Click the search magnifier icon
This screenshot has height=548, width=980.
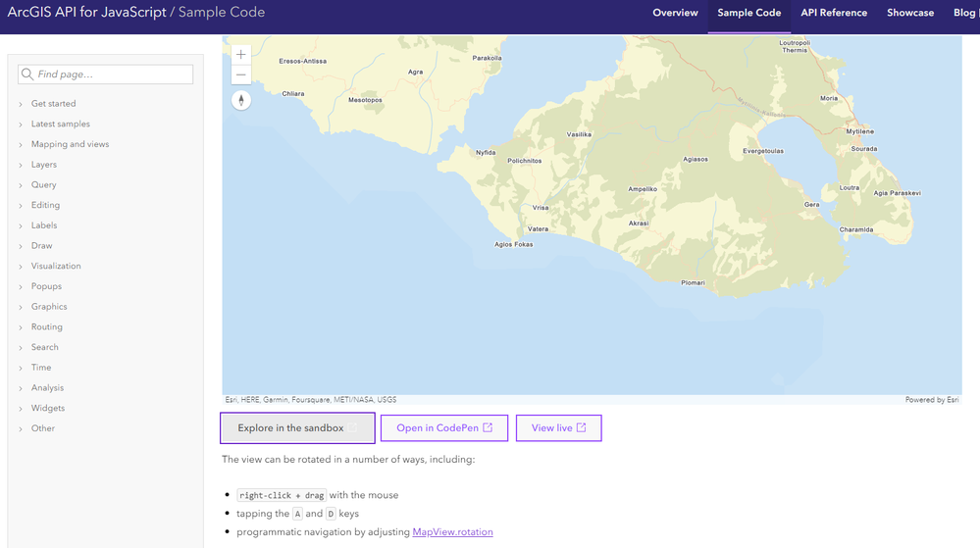click(x=27, y=75)
